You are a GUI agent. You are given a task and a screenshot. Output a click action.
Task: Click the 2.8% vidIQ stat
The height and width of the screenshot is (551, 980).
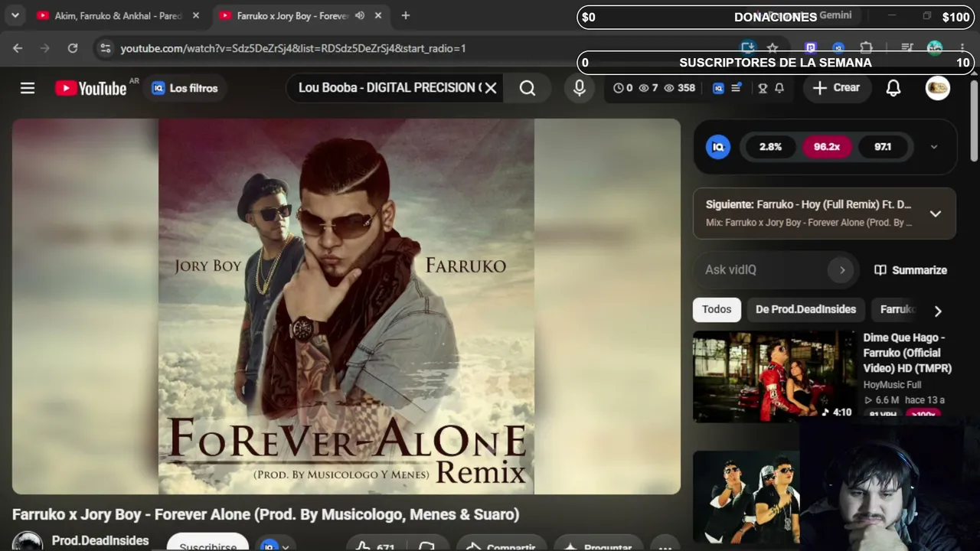(770, 147)
